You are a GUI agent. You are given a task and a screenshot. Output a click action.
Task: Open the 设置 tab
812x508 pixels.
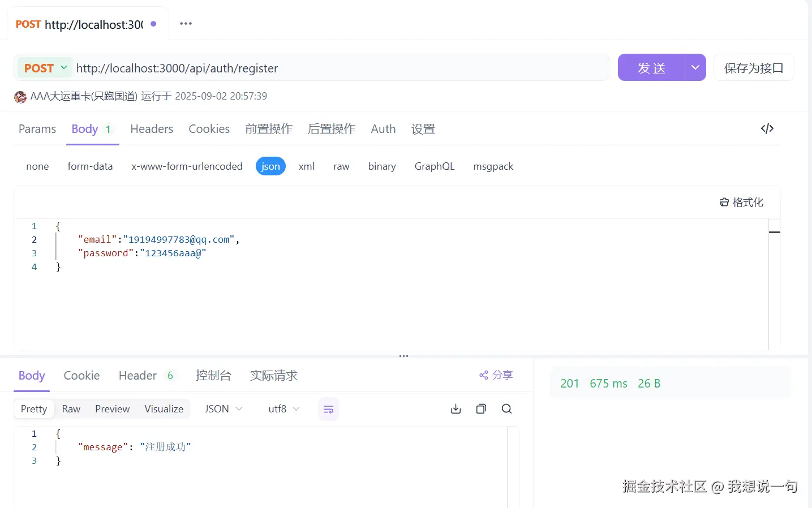pos(423,129)
